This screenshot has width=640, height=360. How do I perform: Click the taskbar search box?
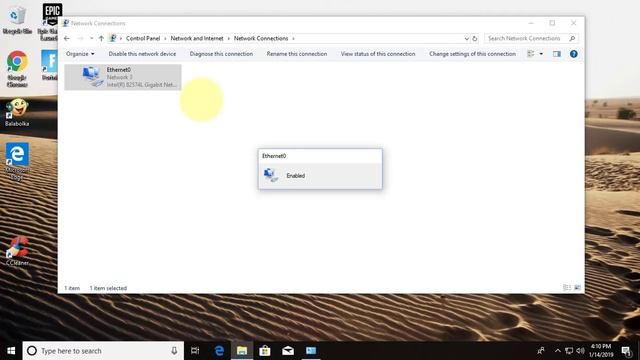103,351
